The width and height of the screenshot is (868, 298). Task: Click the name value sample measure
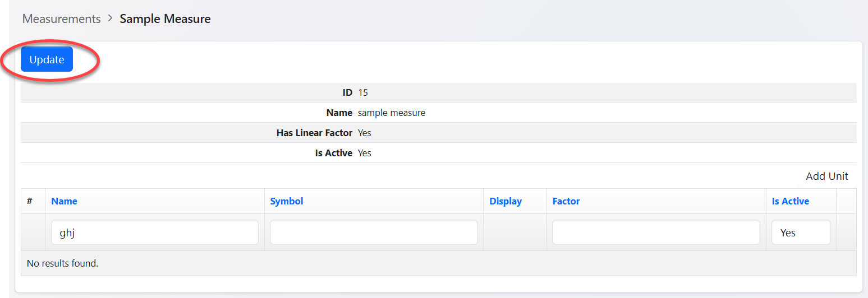[x=391, y=113]
